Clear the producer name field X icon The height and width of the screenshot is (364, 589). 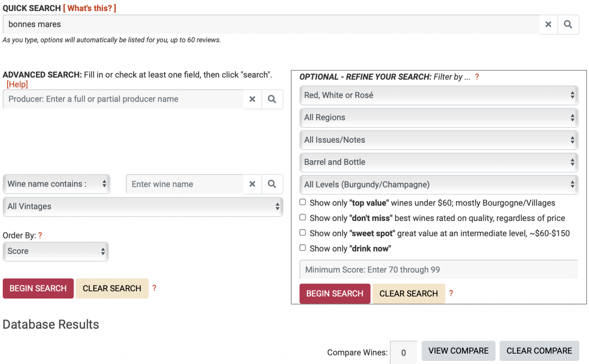[x=252, y=99]
